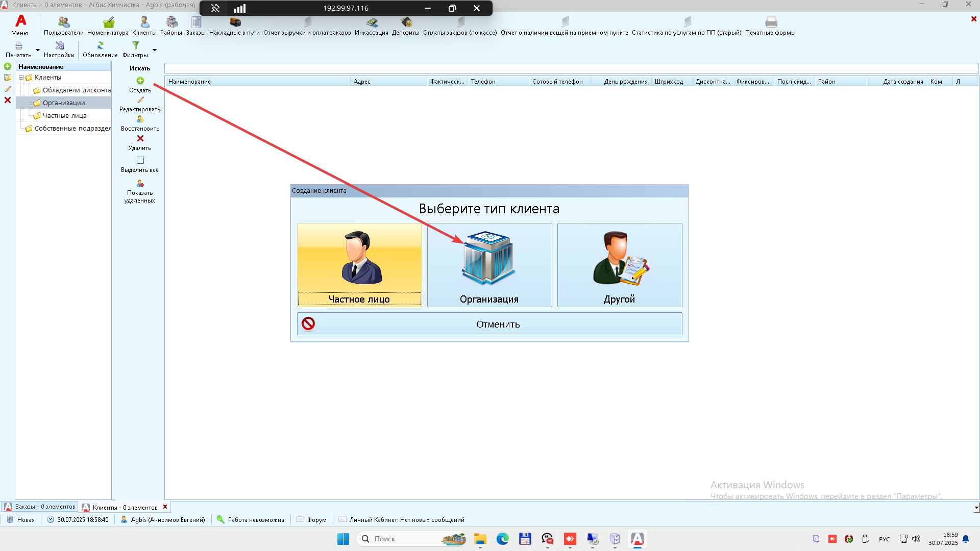The image size is (980, 551).
Task: Click green plus icon beside tree panel
Action: pos(8,66)
